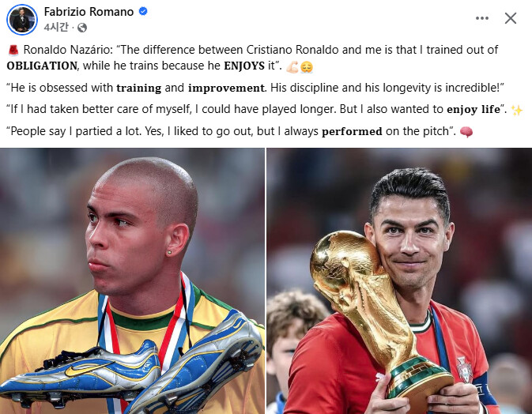Click the brain emoji after pitch
Viewport: 532px width, 414px height.
tap(466, 132)
